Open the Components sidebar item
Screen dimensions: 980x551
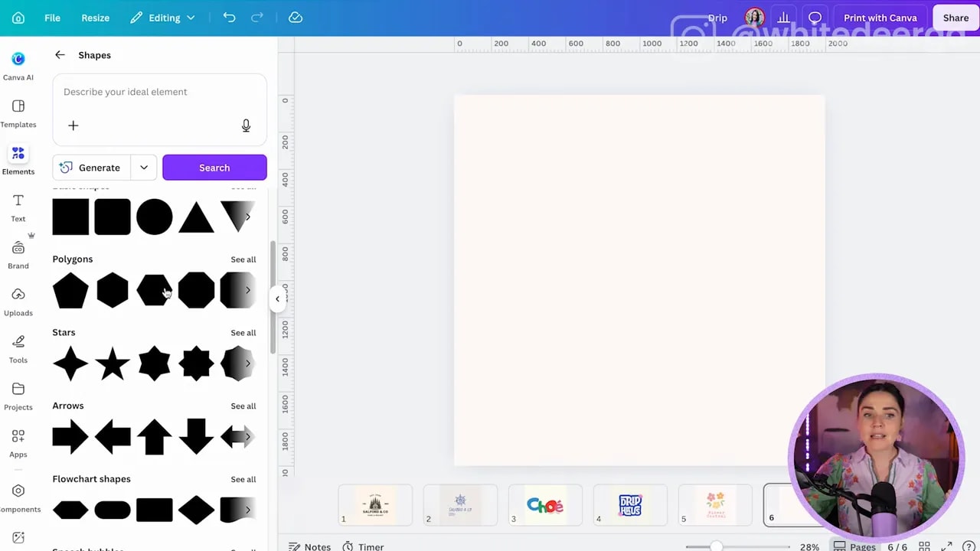coord(18,497)
